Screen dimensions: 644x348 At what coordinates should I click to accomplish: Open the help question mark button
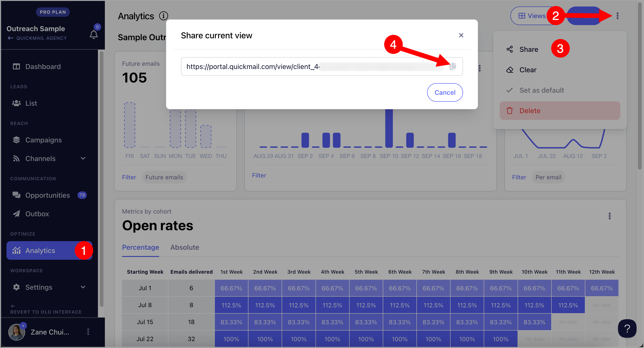627,328
